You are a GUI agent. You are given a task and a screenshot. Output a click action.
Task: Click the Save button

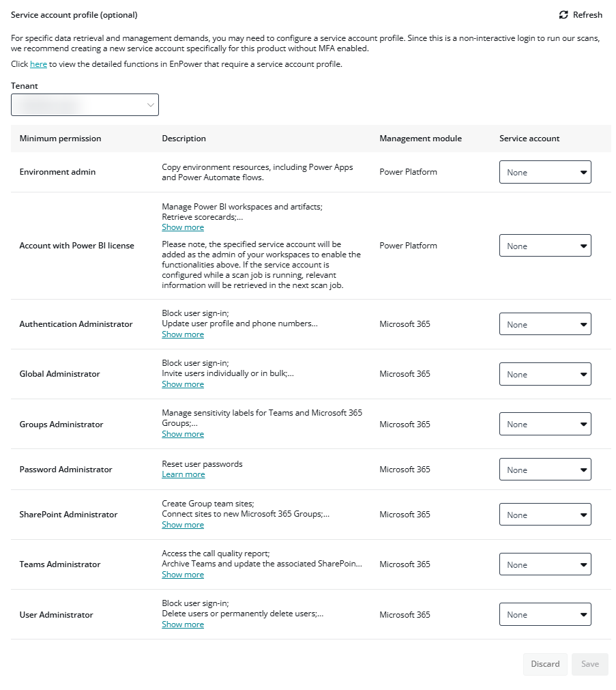(589, 664)
